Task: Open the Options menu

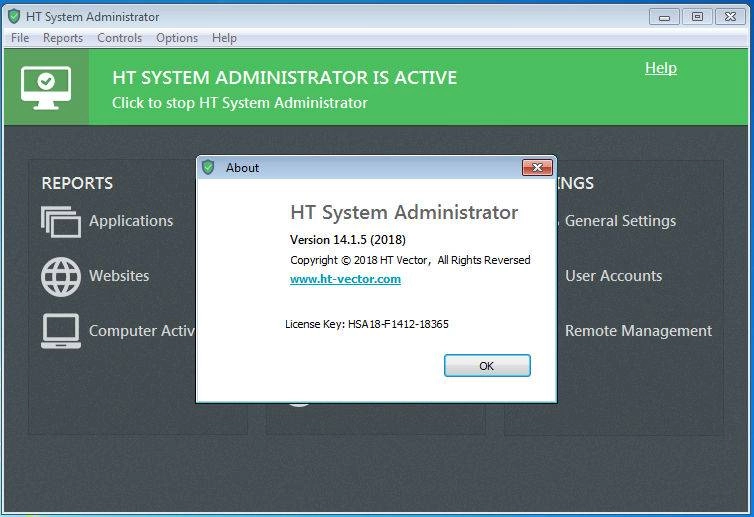Action: (x=177, y=38)
